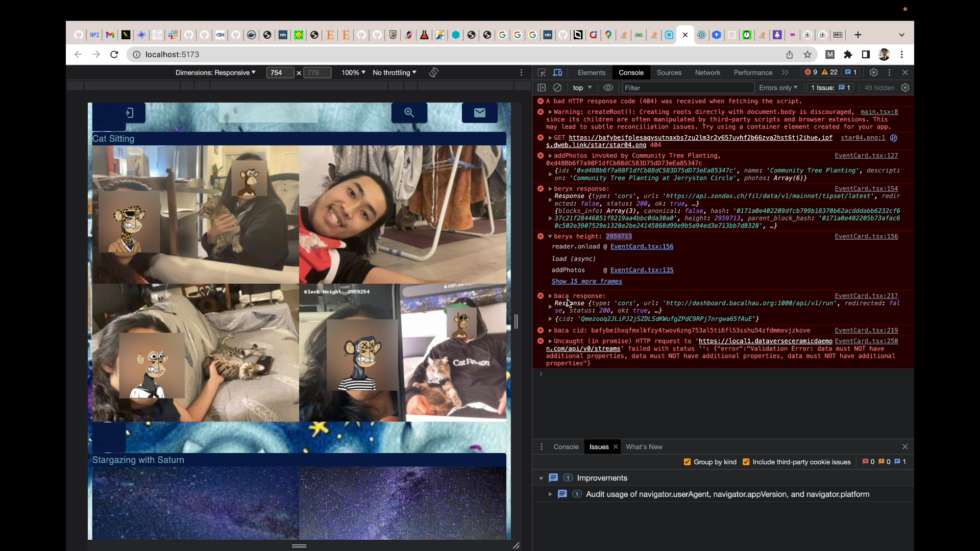Click the search magnifier button in the page

409,113
